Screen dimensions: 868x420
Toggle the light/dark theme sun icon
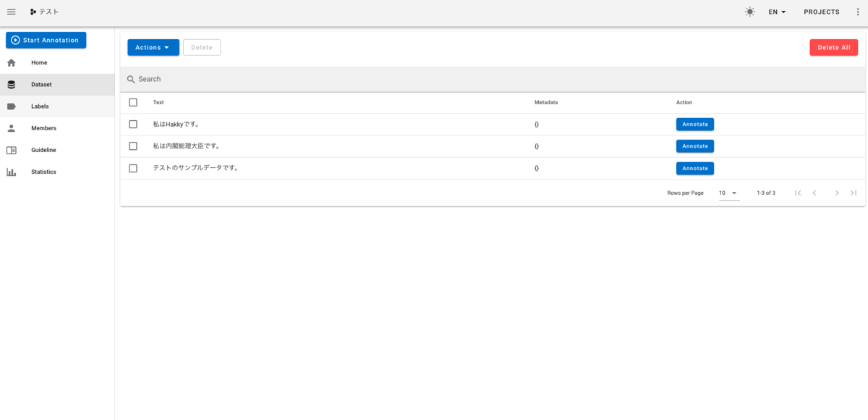pos(750,12)
